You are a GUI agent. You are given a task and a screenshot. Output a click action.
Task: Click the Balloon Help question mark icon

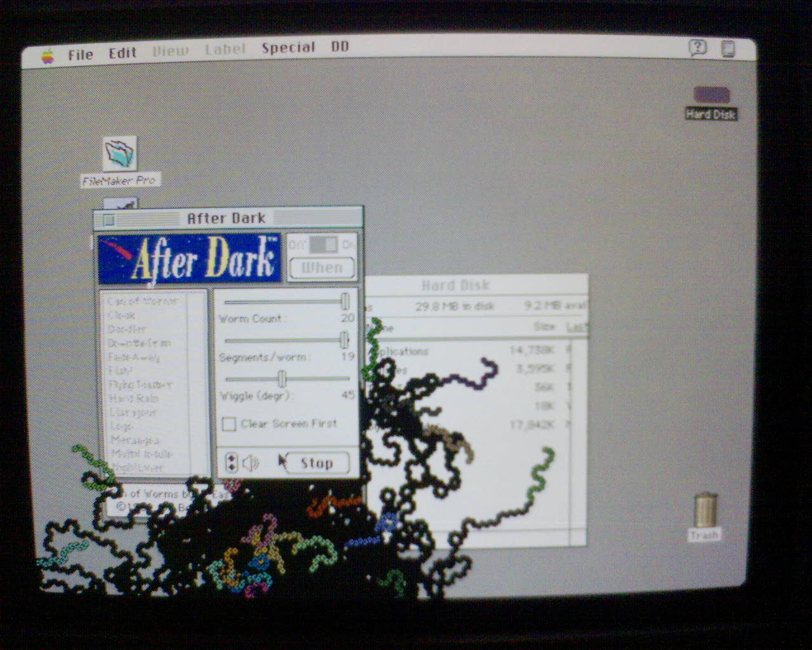pos(697,48)
